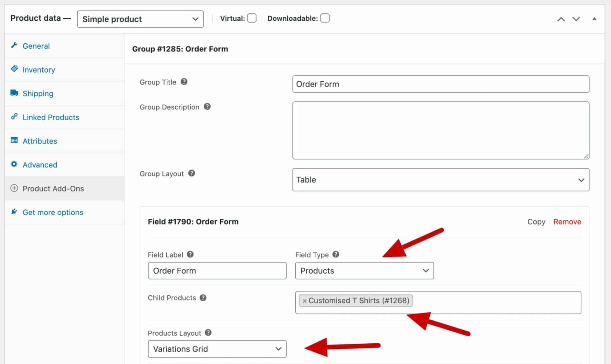This screenshot has height=364, width=611.
Task: Enable the Virtual checkbox
Action: [x=252, y=18]
